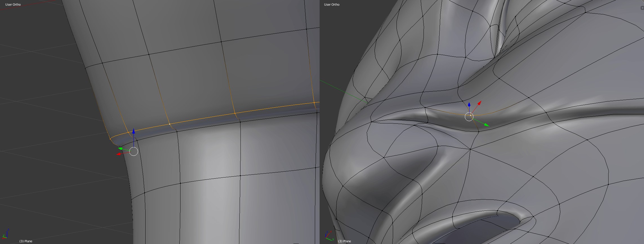
Task: Click the blue Z-axis arrow in left viewport
Action: tap(133, 131)
